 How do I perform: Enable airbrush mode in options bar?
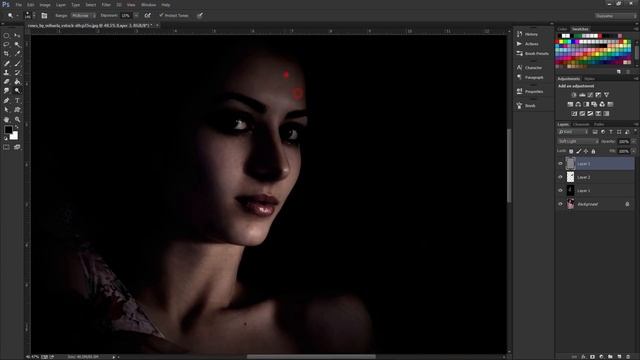pos(147,16)
